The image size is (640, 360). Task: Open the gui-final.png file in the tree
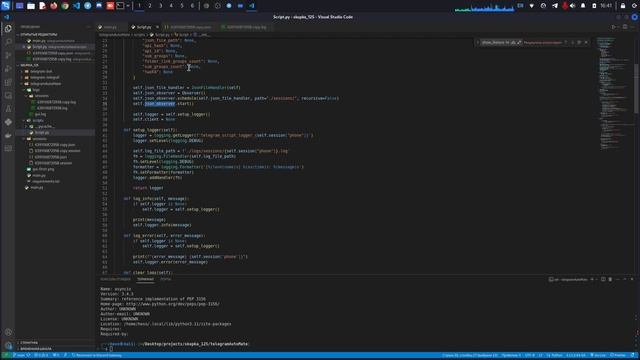tap(43, 169)
